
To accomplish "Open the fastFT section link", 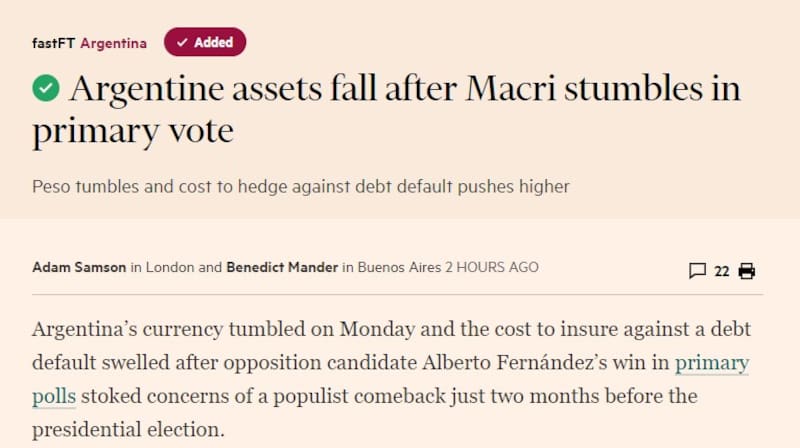I will point(54,43).
